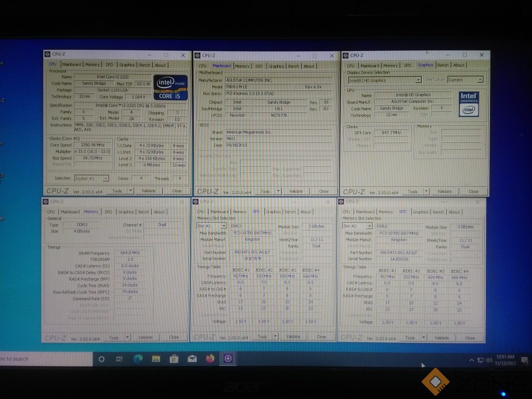Click the Level 3 cache value 6 MBytes
The width and height of the screenshot is (532, 399).
point(152,165)
